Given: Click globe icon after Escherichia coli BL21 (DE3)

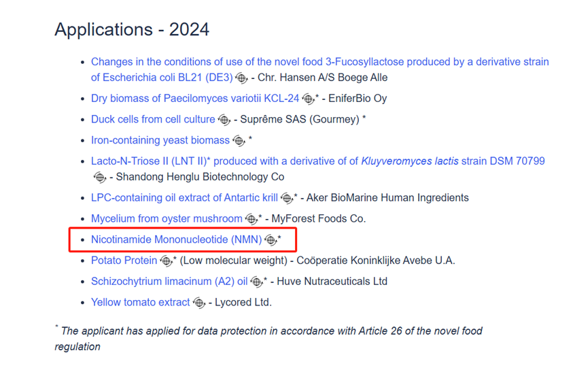Looking at the screenshot, I should pyautogui.click(x=241, y=78).
